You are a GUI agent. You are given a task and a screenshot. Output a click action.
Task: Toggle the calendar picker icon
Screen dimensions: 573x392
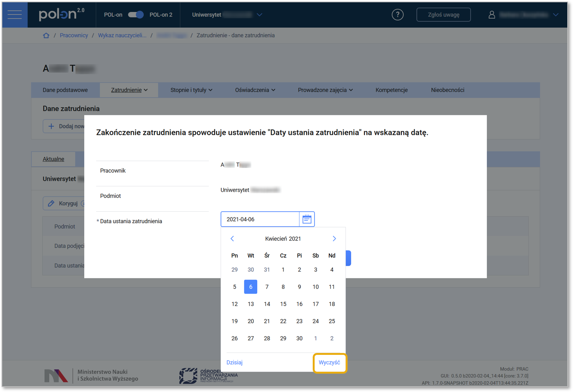click(307, 219)
